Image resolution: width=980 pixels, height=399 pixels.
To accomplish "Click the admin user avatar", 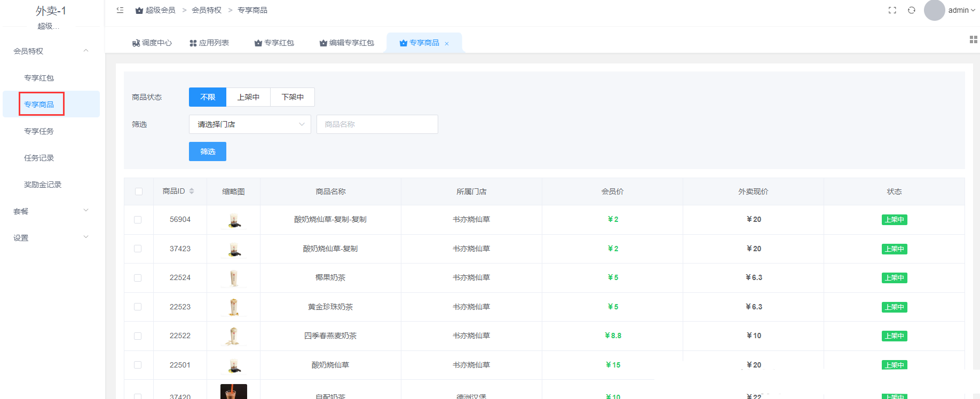I will point(934,10).
